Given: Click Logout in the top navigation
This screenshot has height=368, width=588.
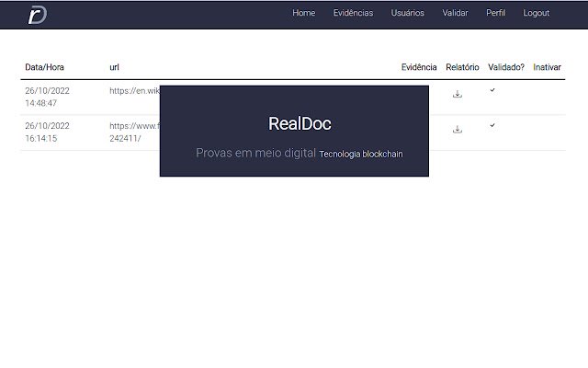Looking at the screenshot, I should [x=536, y=13].
